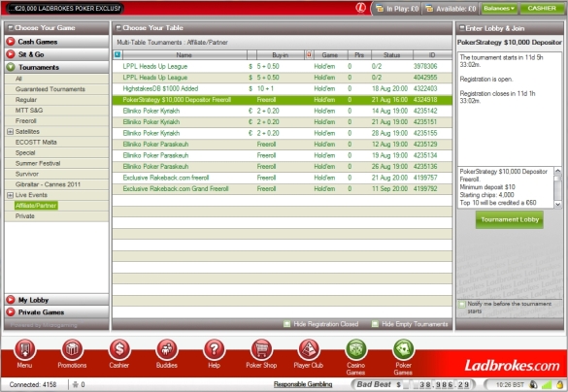
Task: Collapse the Choose Your Game panel icon
Action: (11, 28)
